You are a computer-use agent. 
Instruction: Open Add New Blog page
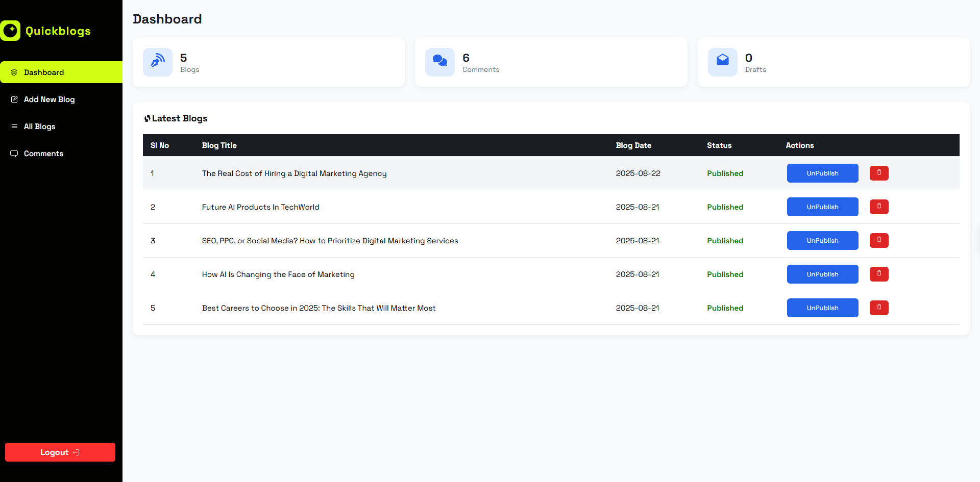(x=49, y=99)
